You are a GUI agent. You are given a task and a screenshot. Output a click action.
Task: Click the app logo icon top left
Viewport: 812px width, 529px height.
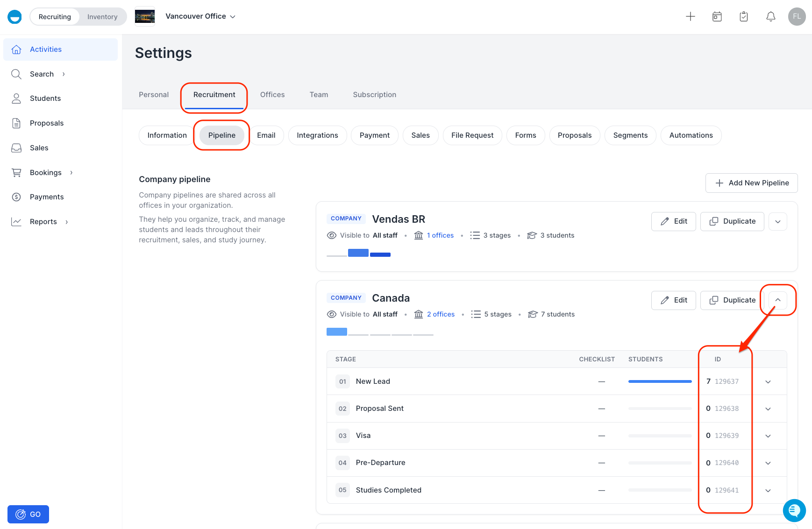[x=14, y=17]
